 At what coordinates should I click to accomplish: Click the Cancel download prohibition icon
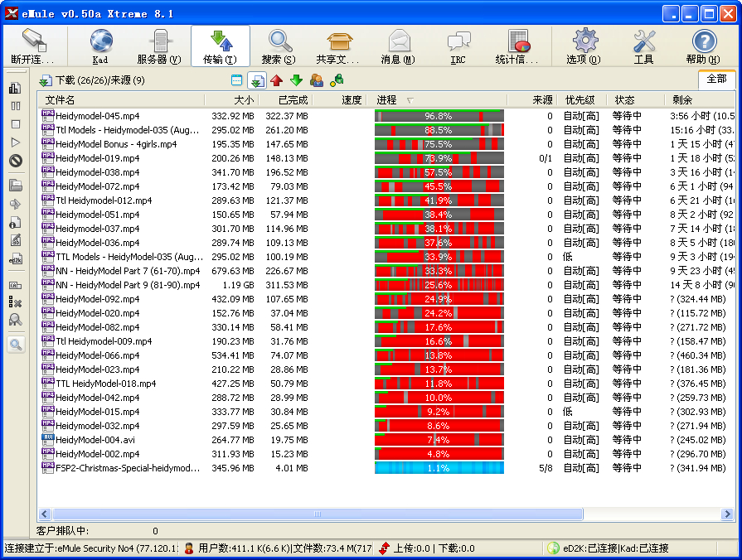click(x=16, y=161)
